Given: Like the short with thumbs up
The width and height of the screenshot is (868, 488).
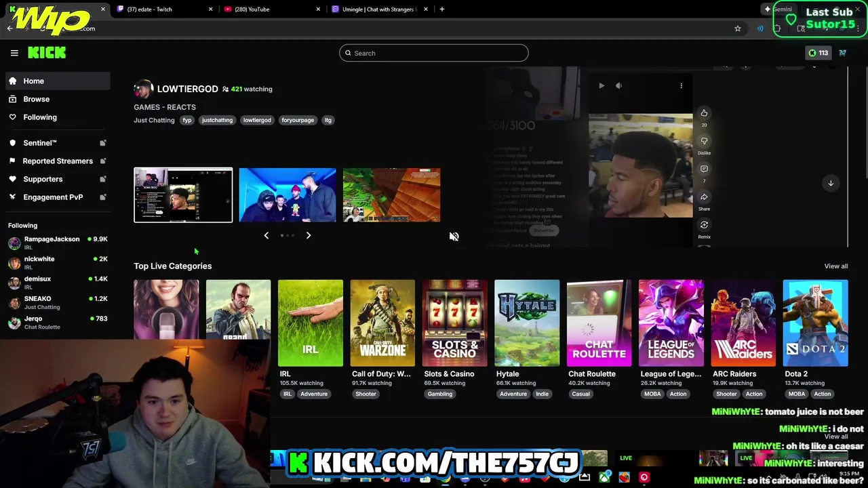Looking at the screenshot, I should [x=704, y=113].
